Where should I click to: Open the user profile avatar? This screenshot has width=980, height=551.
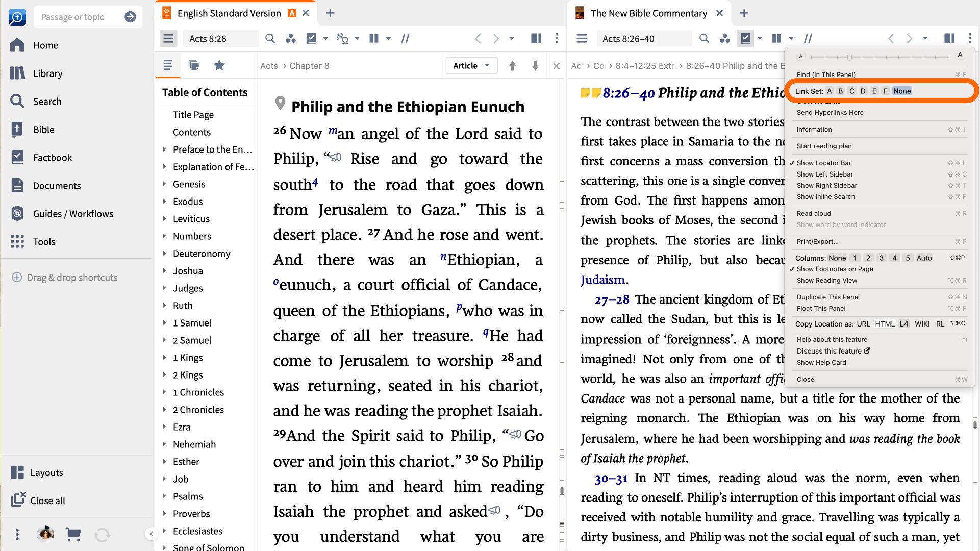coord(45,534)
